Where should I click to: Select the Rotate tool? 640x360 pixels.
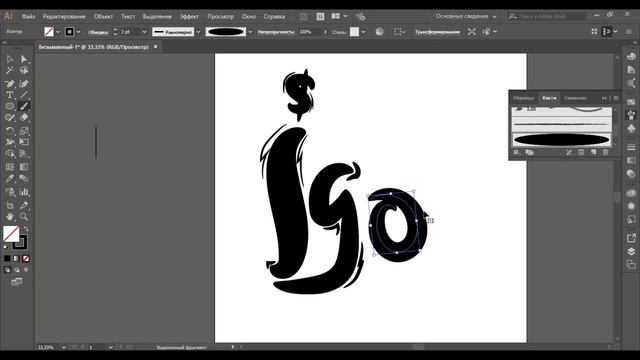tap(10, 131)
